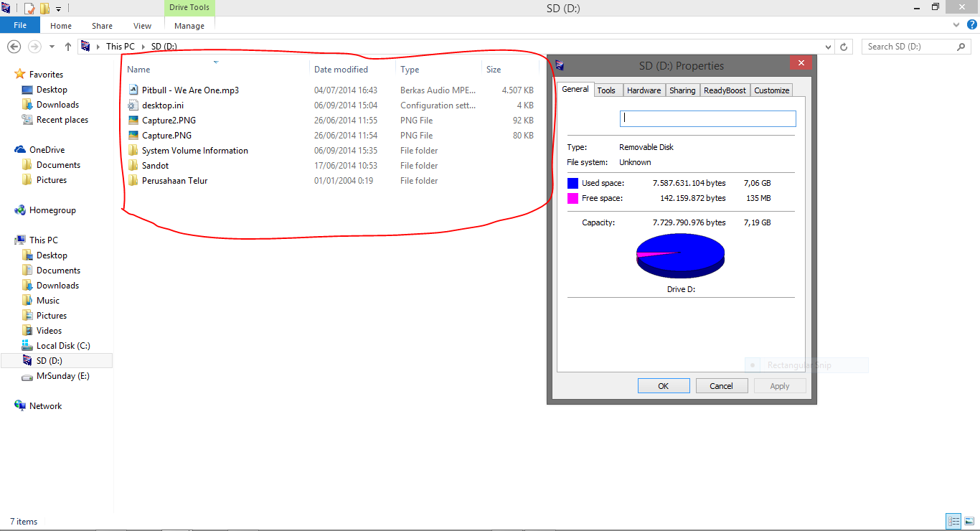Click This PC in the address bar

pos(120,47)
